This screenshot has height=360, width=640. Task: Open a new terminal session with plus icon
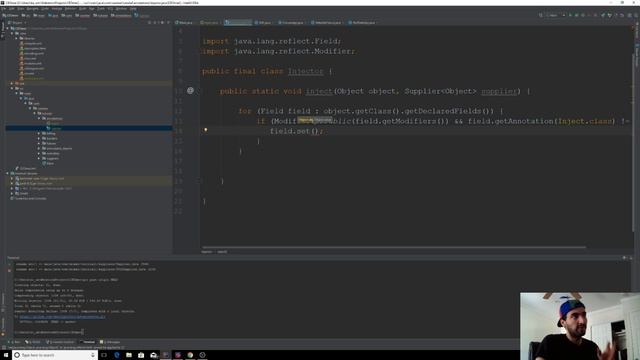[x=9, y=264]
